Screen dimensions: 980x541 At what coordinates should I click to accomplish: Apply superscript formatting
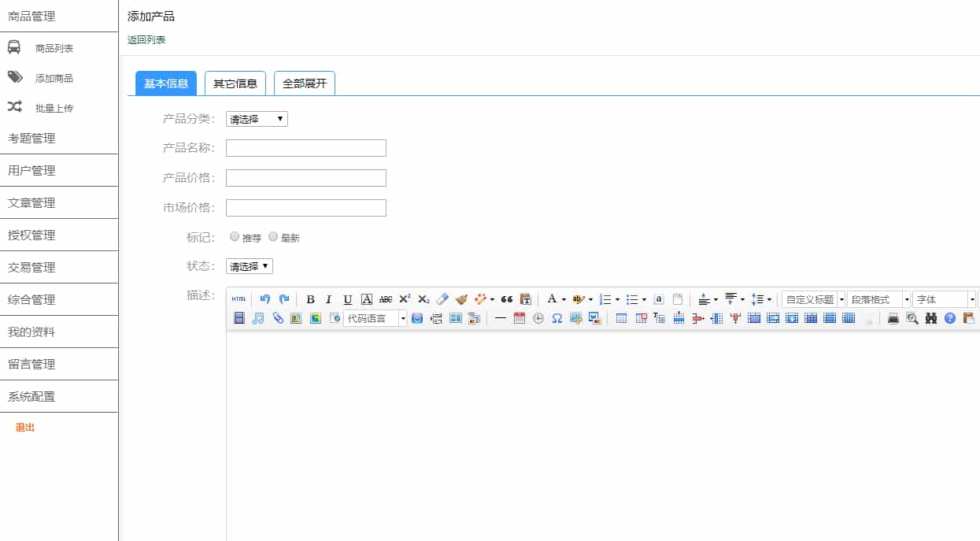pyautogui.click(x=405, y=299)
